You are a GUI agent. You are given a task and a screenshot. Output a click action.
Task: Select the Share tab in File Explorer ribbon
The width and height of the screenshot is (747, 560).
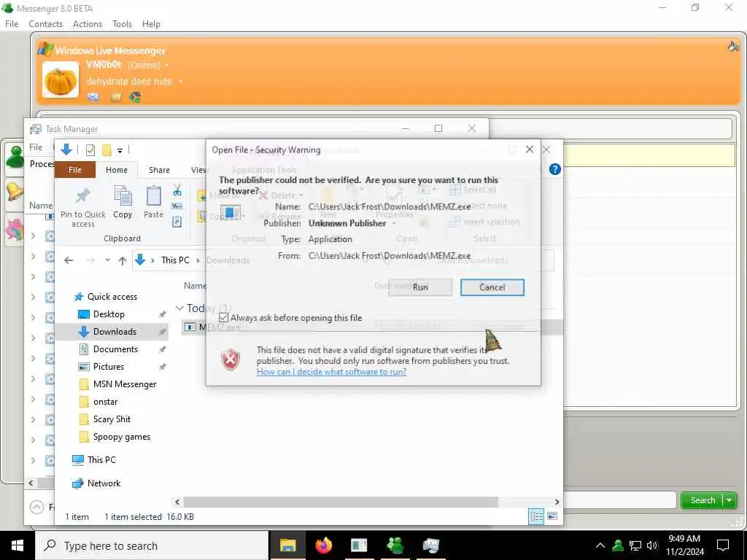point(159,170)
